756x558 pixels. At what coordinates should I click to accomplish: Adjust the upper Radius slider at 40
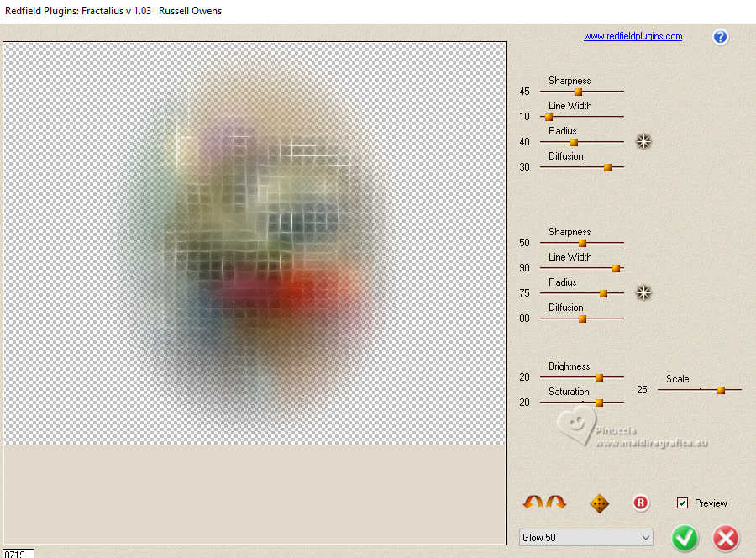click(x=574, y=142)
